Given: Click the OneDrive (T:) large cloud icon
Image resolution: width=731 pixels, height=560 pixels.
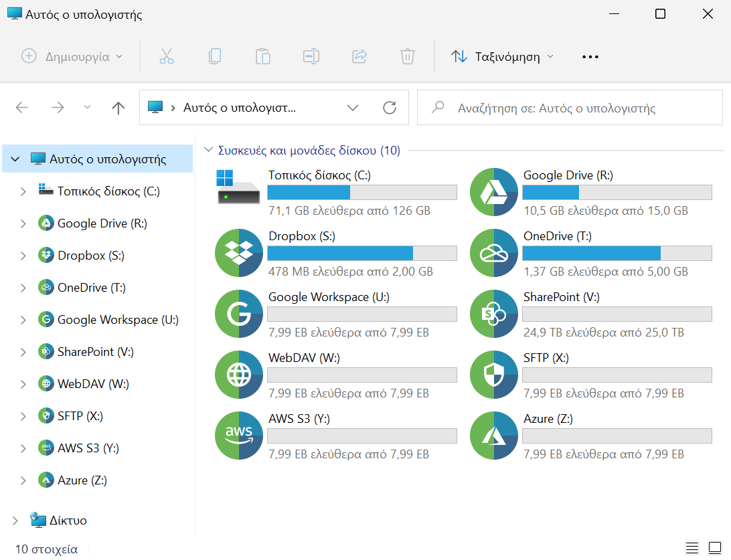Looking at the screenshot, I should [x=494, y=253].
